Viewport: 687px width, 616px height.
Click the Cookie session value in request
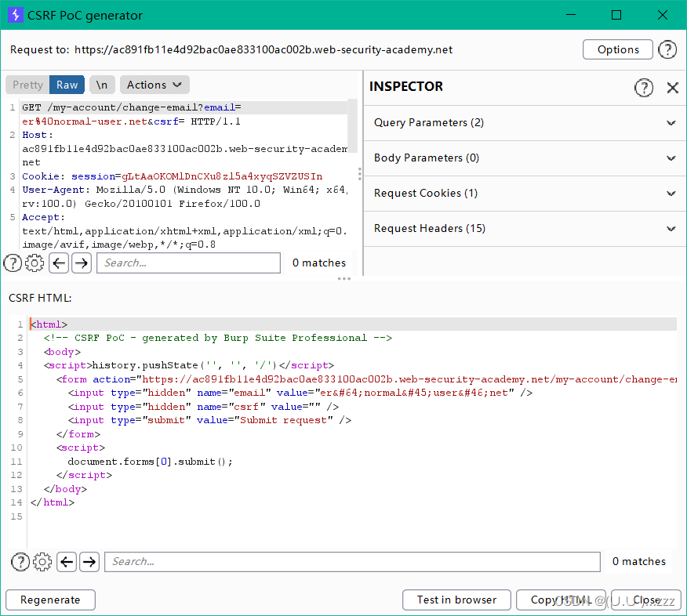coord(222,176)
